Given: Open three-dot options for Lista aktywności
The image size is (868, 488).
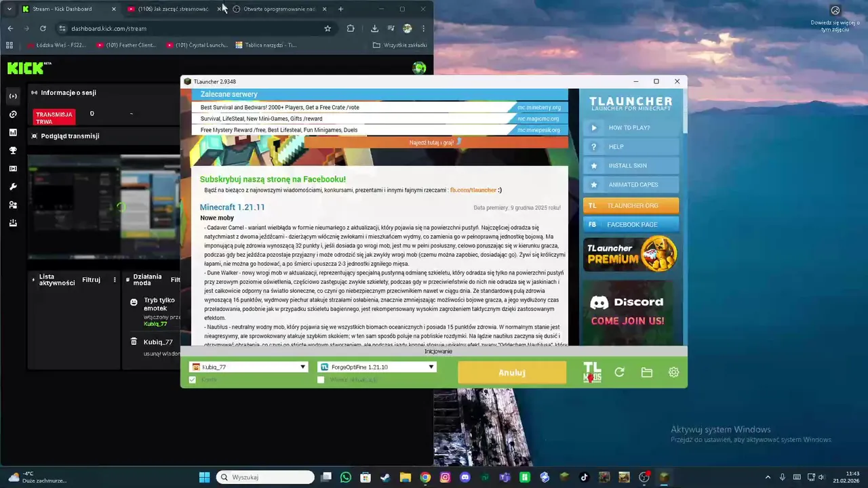Looking at the screenshot, I should tap(114, 280).
